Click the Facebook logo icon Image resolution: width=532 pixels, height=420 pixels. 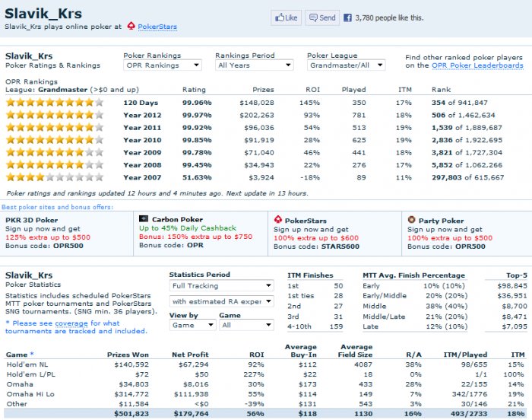347,17
